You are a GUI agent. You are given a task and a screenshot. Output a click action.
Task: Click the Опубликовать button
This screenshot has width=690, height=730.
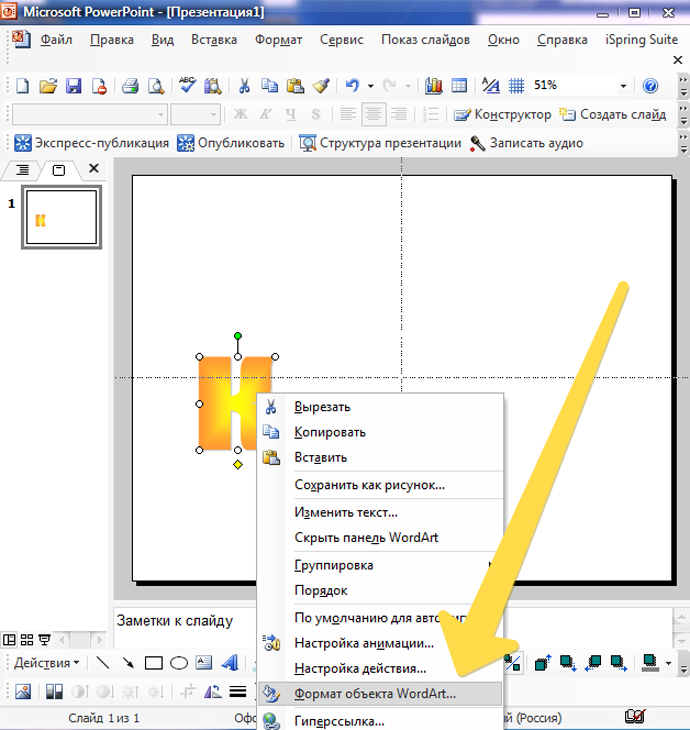230,143
